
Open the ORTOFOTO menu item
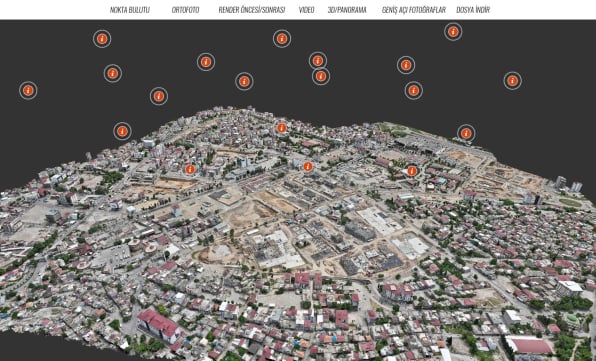point(185,10)
